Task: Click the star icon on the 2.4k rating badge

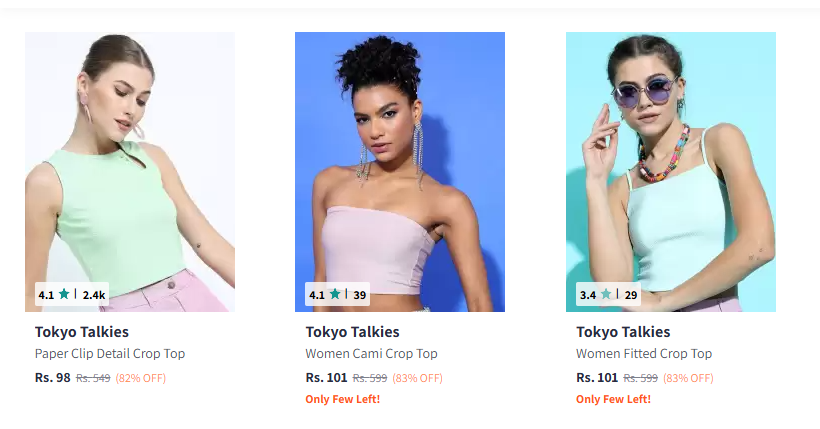Action: point(64,294)
